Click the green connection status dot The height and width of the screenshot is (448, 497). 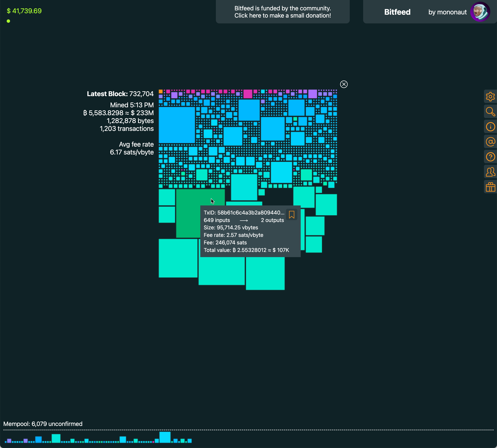coord(8,21)
